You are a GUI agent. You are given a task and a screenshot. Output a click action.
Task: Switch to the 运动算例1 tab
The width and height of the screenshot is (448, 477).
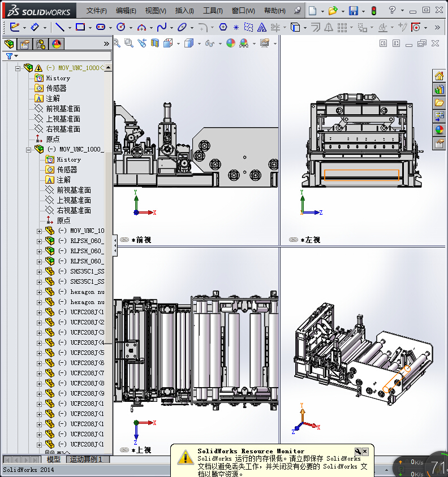(x=86, y=459)
